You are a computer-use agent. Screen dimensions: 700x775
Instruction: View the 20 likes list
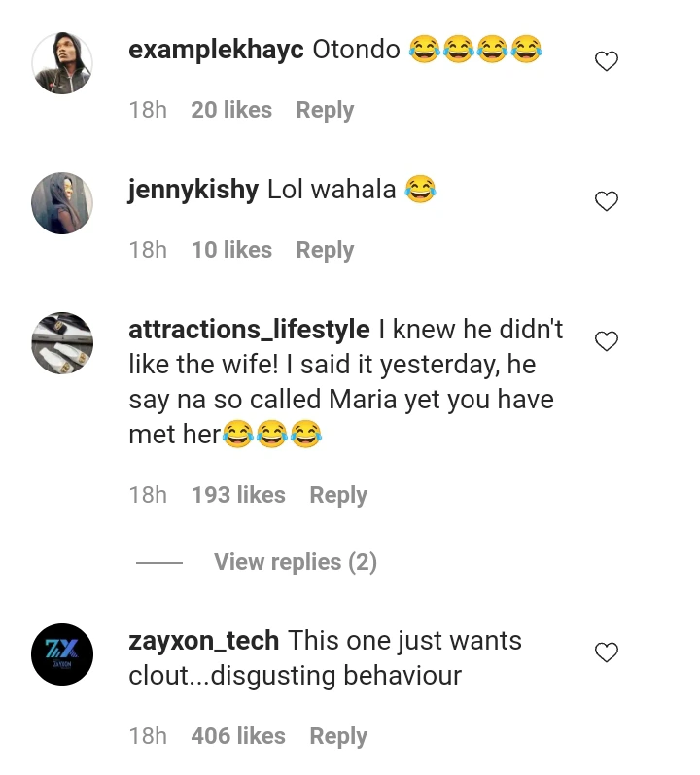233,110
